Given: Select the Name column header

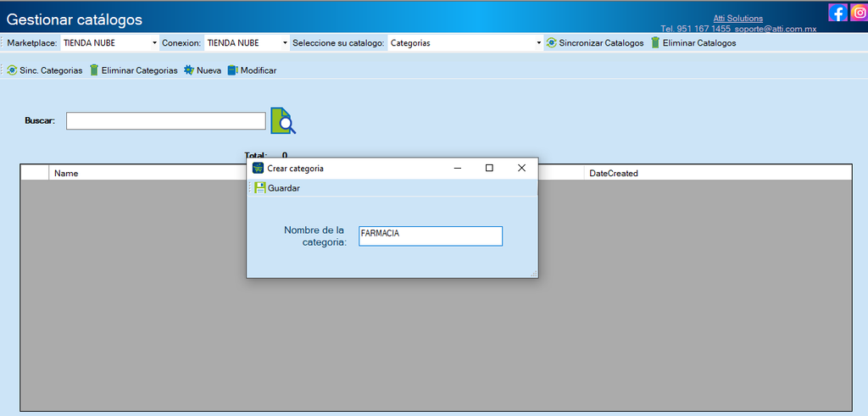Looking at the screenshot, I should [66, 173].
